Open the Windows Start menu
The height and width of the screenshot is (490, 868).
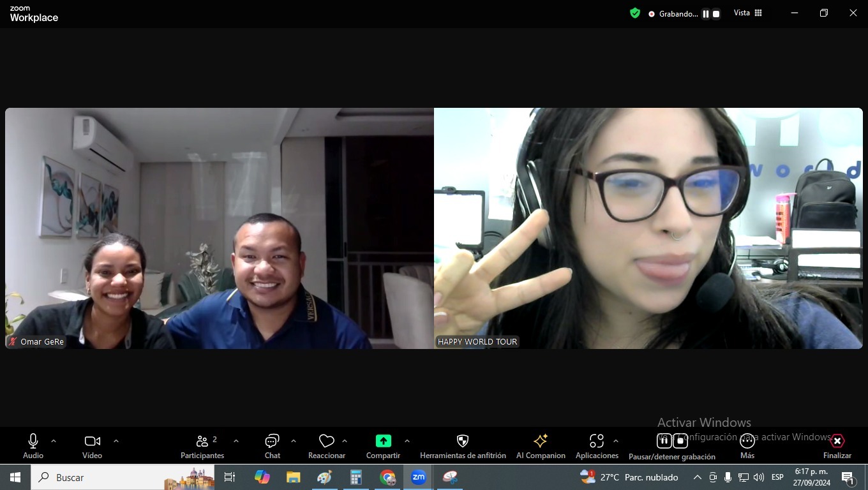(x=15, y=477)
